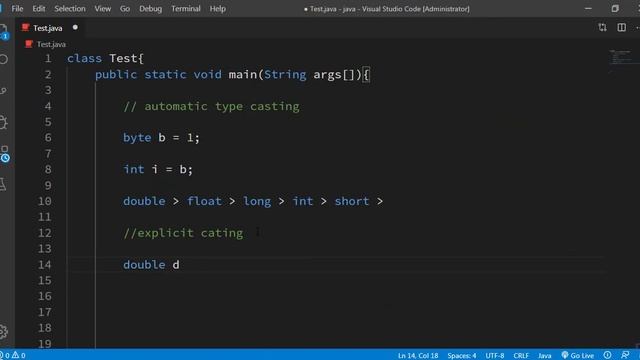Click the errors and warnings status indicator

tap(13, 356)
